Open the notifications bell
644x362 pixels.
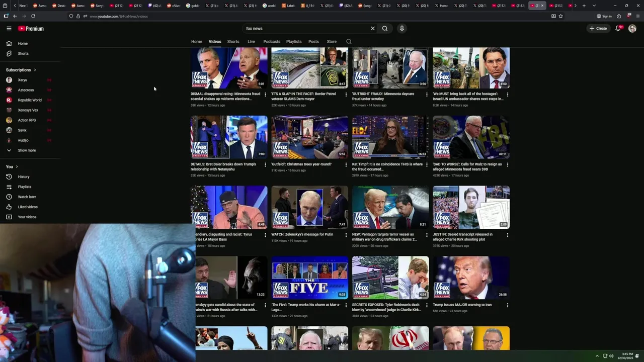618,29
